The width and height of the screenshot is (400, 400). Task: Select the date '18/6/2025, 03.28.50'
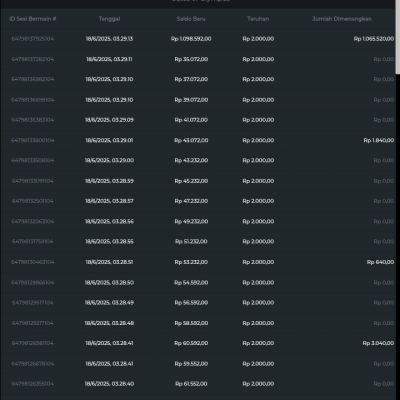pyautogui.click(x=109, y=283)
